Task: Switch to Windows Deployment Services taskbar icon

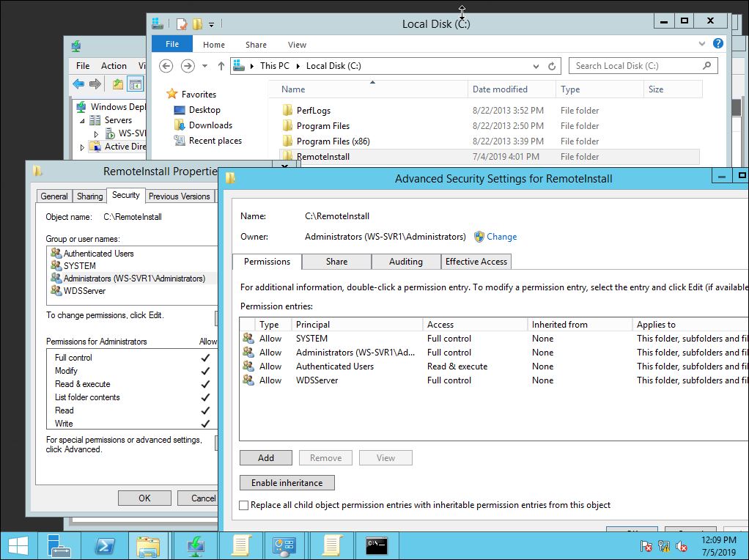Action: 196,545
